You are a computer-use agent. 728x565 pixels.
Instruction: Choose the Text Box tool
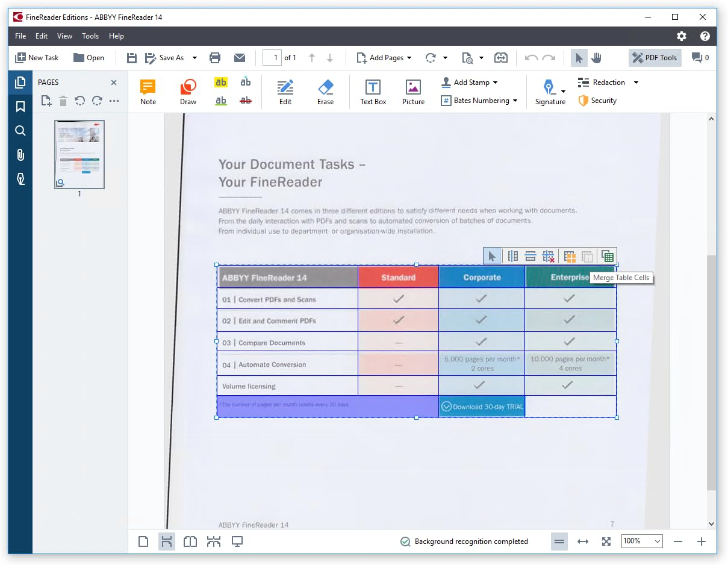tap(373, 92)
